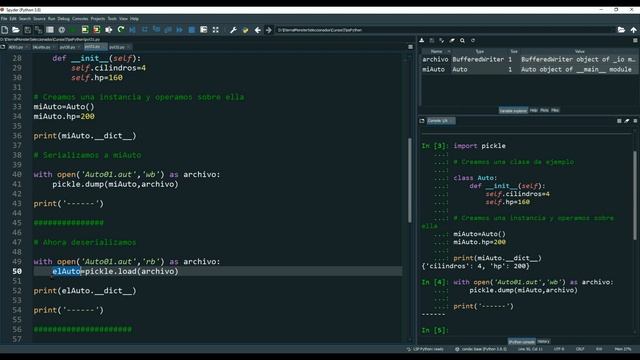The width and height of the screenshot is (640, 360).
Task: Open the Debug menu
Action: pyautogui.click(x=63, y=19)
